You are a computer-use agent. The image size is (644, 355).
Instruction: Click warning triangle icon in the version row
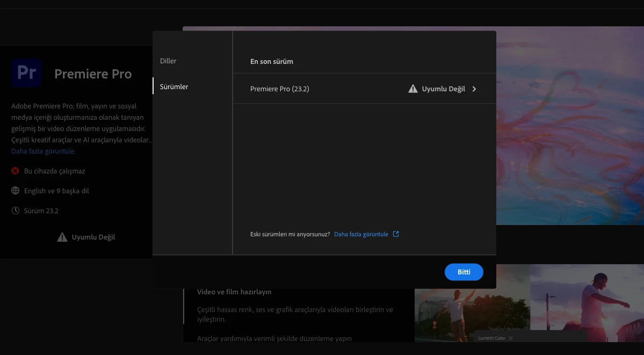pos(413,89)
